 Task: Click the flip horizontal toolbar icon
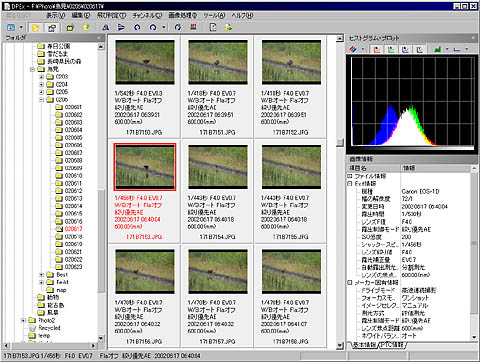point(106,27)
